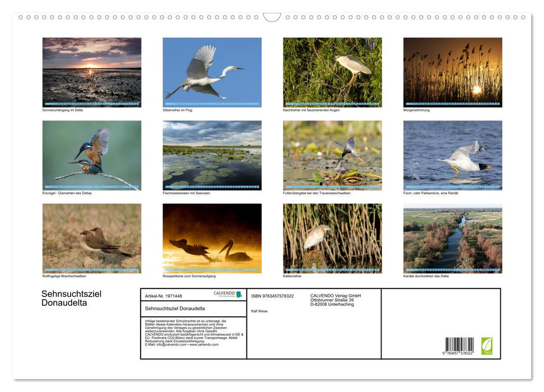The image size is (544, 392).
Task: Click the calendar hanger notch at top center
Action: [x=272, y=17]
